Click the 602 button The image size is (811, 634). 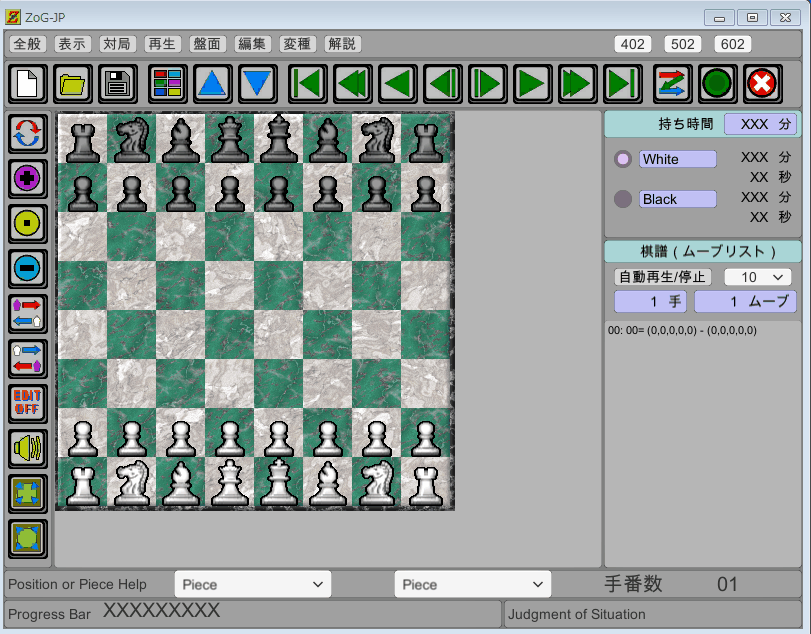[733, 44]
